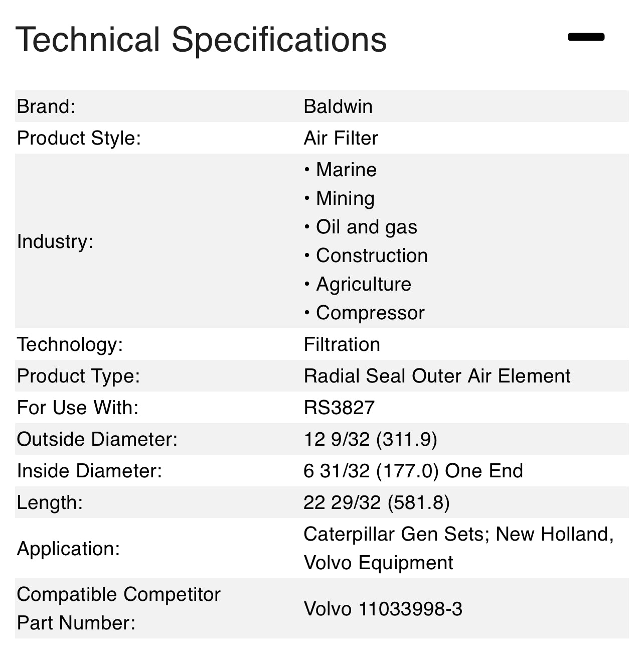Click the Construction industry entry
This screenshot has width=644, height=645.
click(372, 255)
